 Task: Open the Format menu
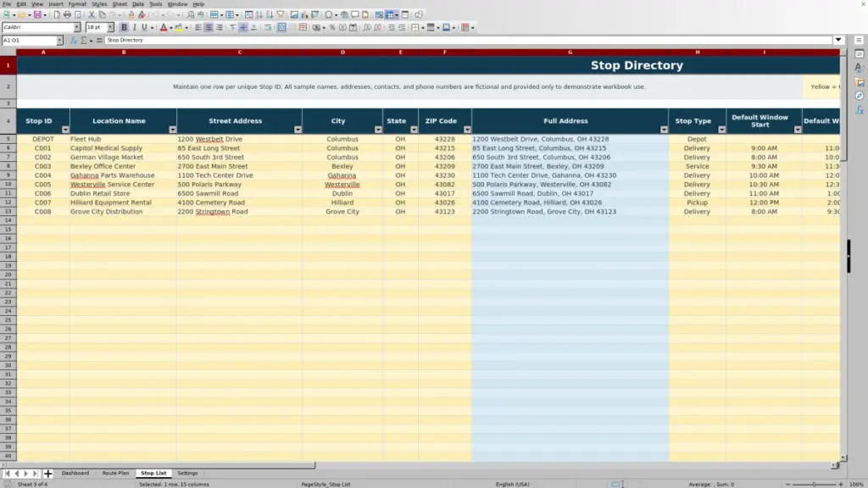pos(77,4)
